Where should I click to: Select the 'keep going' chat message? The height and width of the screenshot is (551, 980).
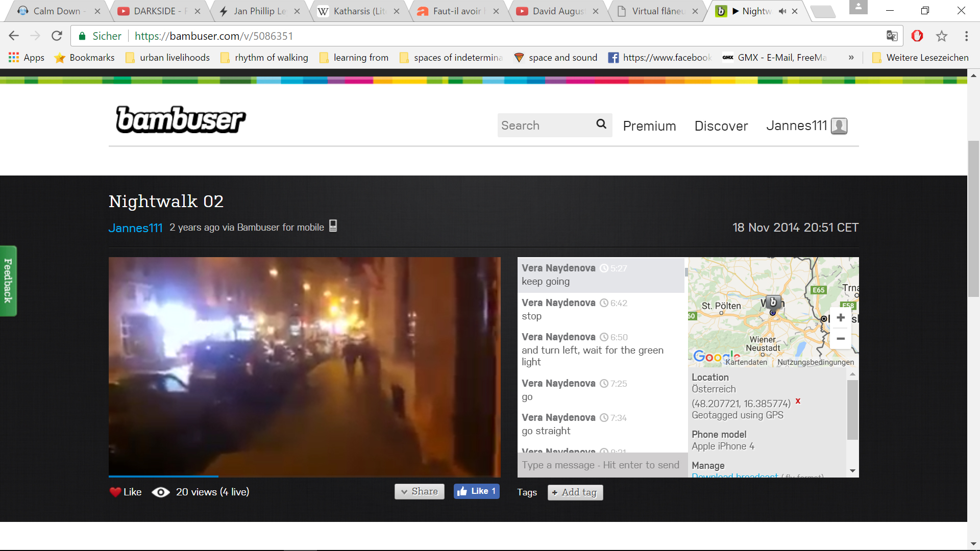(601, 275)
